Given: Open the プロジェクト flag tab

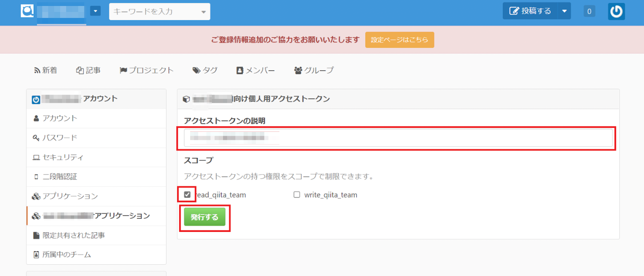Looking at the screenshot, I should (146, 70).
